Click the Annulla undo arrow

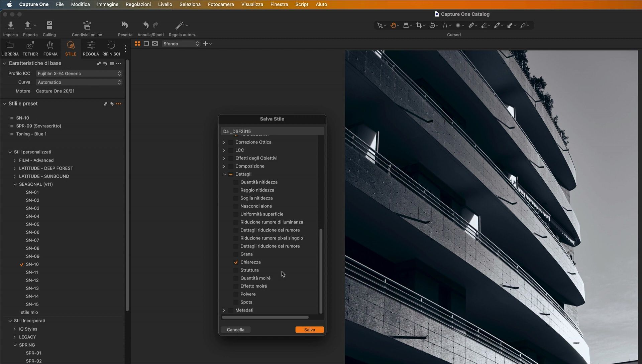[x=146, y=25]
